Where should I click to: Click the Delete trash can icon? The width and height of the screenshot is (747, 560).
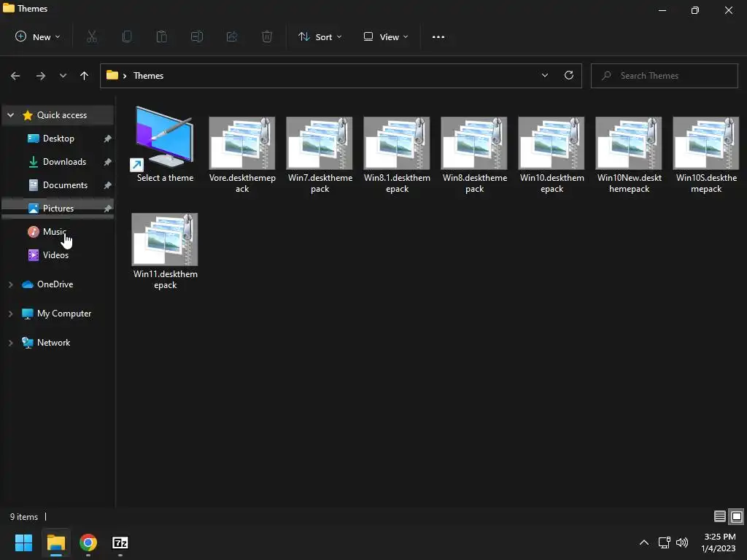pyautogui.click(x=267, y=36)
